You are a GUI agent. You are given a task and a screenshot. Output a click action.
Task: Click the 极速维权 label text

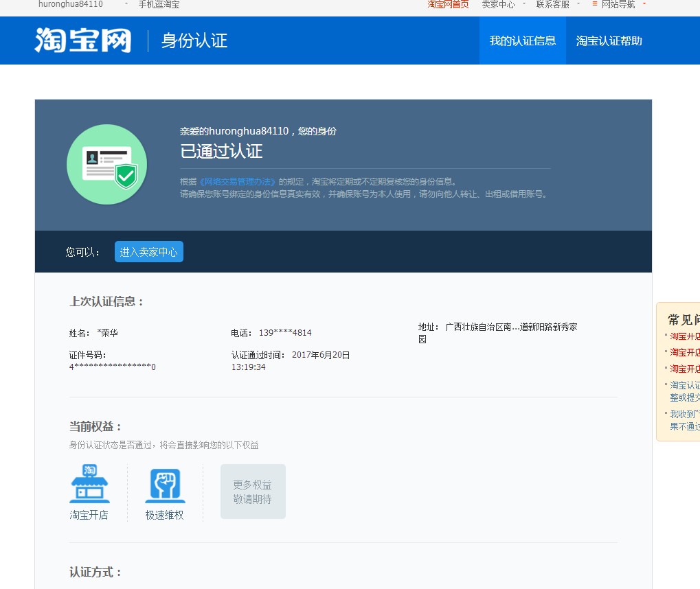click(x=165, y=515)
